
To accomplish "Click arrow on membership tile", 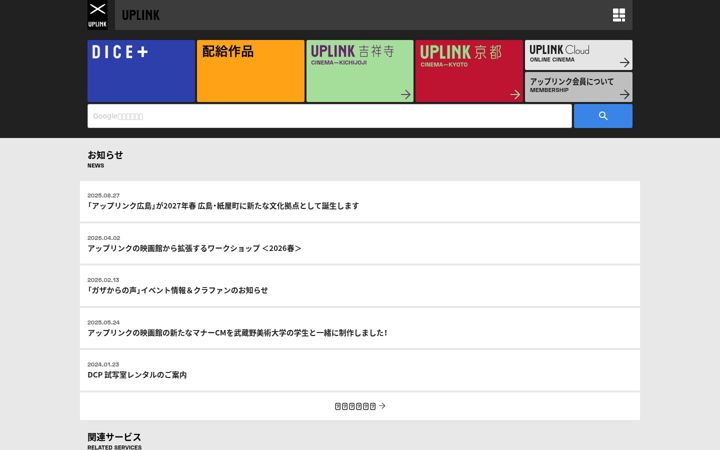I will (x=624, y=94).
